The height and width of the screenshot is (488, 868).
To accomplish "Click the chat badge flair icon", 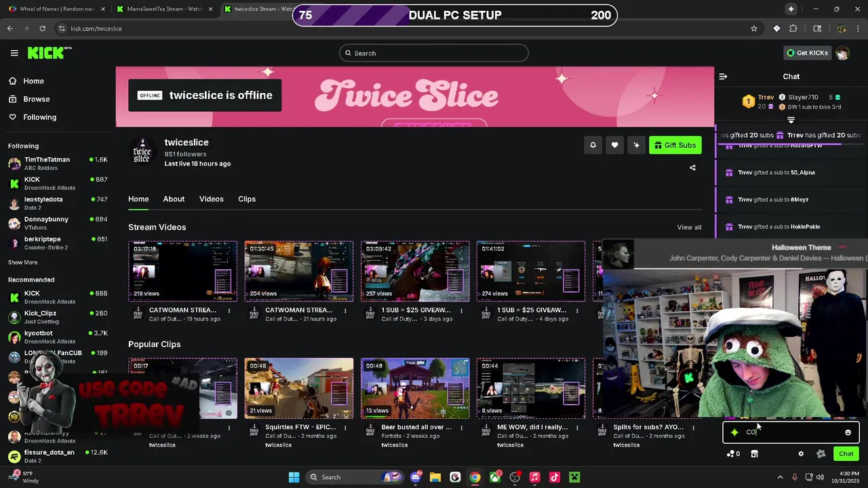I will pos(821,454).
